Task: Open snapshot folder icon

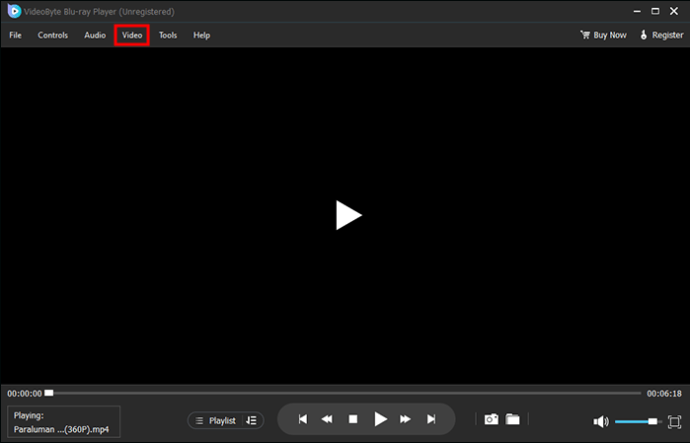Action: pos(513,419)
